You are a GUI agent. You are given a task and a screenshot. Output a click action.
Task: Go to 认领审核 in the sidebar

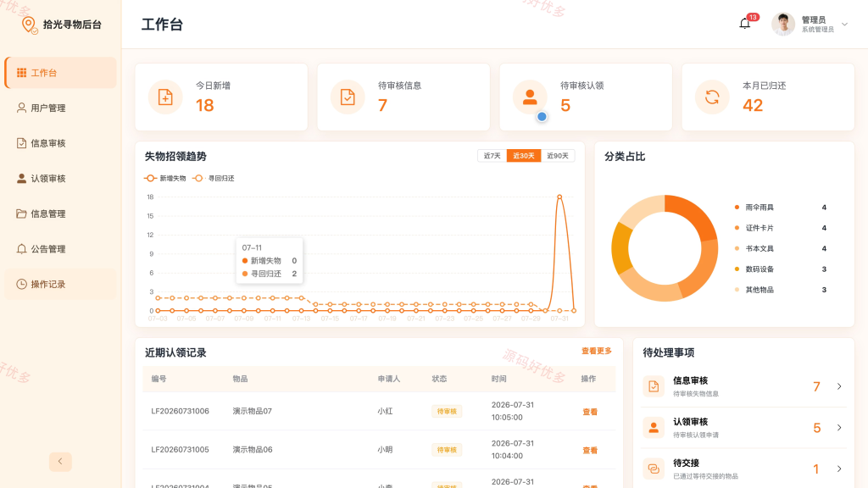click(61, 178)
